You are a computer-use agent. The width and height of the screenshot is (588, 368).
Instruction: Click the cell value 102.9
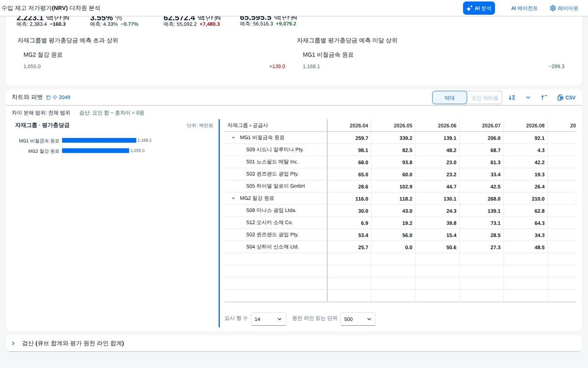tap(406, 187)
